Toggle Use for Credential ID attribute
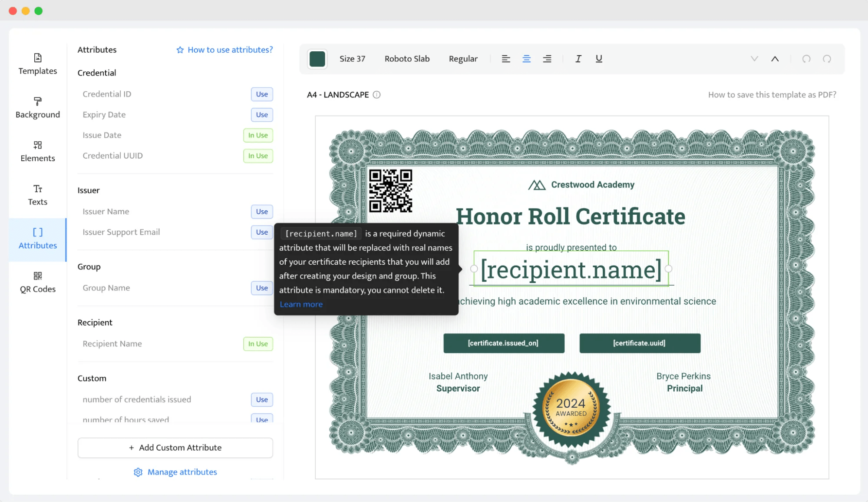Screen dimensions: 868x502 tap(261, 94)
